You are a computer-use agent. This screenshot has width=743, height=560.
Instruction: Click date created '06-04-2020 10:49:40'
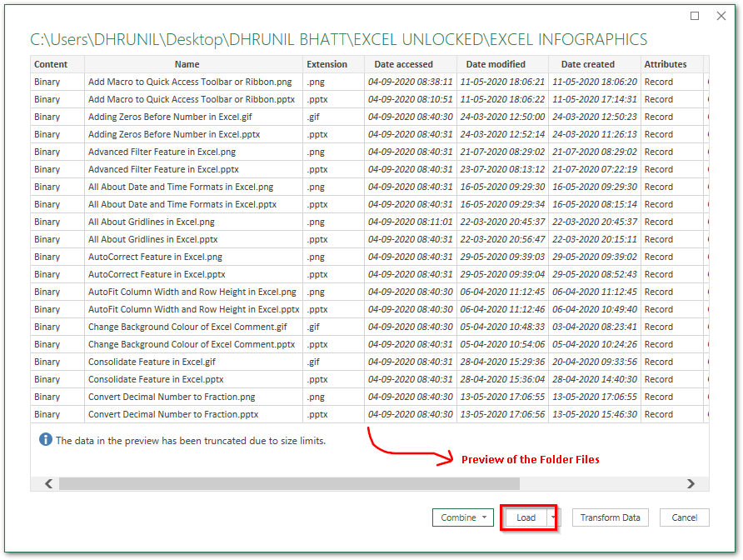(595, 309)
